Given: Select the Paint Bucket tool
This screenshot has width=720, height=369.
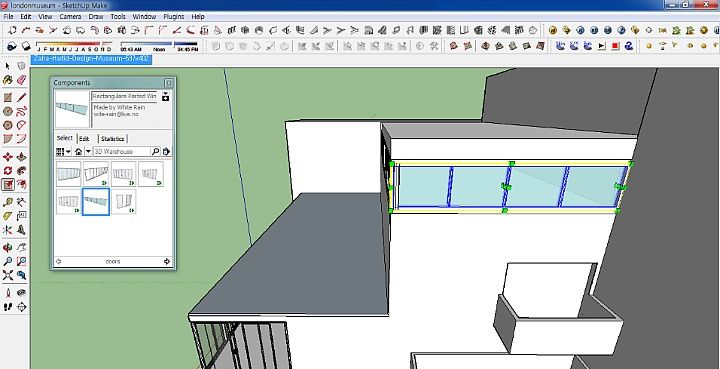Looking at the screenshot, I should click(8, 80).
